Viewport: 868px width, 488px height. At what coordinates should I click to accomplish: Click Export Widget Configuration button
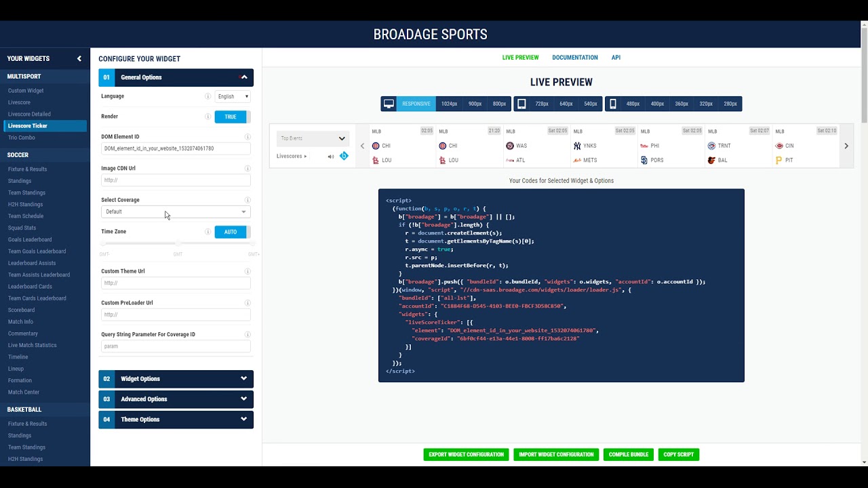467,455
